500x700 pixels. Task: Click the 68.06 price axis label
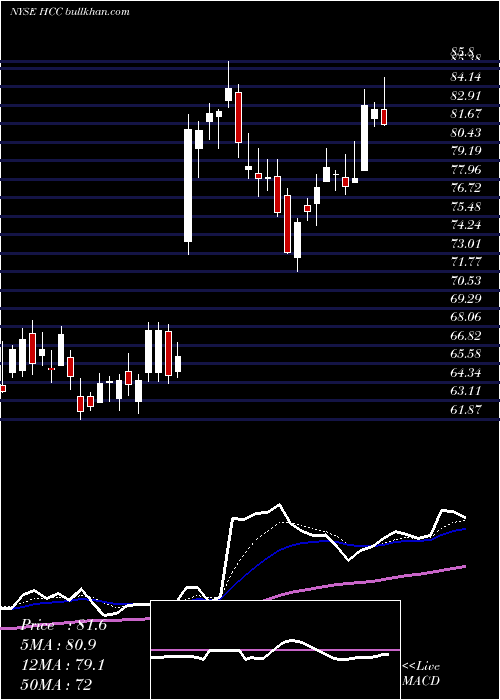point(466,317)
